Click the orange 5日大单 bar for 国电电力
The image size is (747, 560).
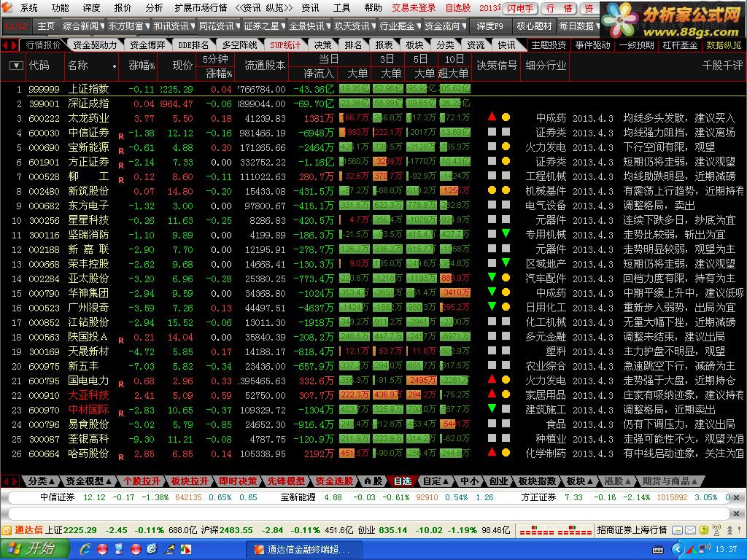coord(421,381)
